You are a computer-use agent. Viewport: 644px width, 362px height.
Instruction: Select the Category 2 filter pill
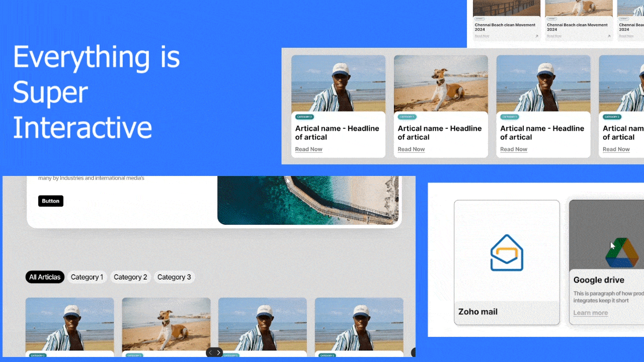[x=130, y=277]
